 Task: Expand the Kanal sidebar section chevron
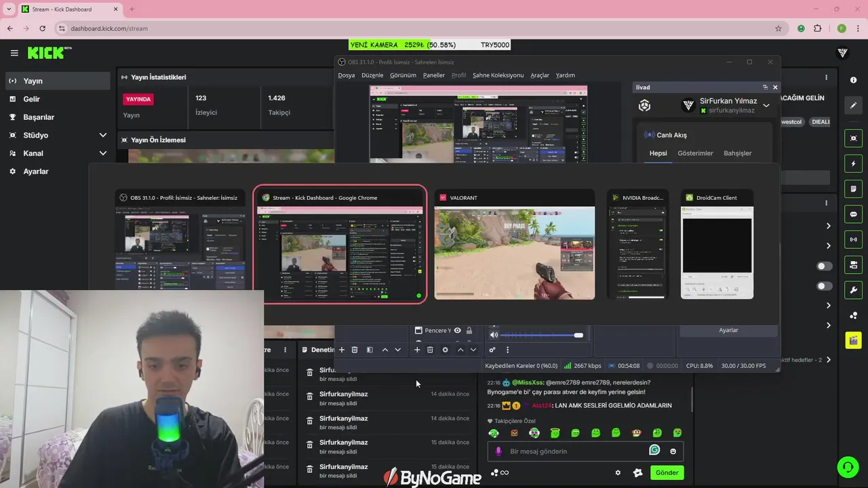(103, 153)
